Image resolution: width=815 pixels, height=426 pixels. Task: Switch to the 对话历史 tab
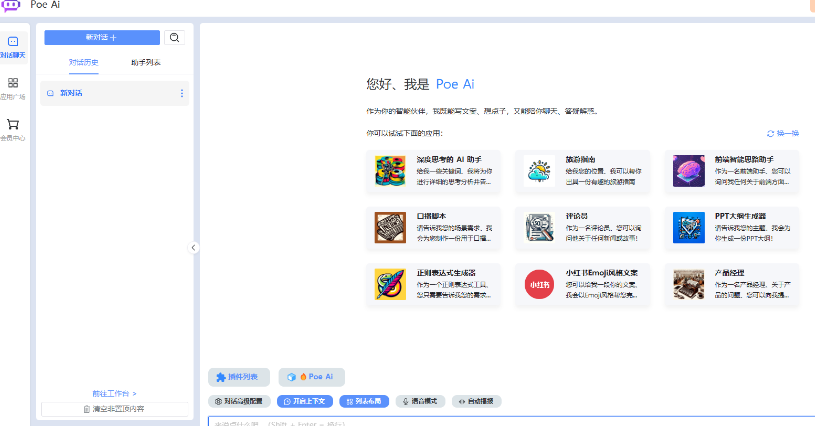[84, 62]
